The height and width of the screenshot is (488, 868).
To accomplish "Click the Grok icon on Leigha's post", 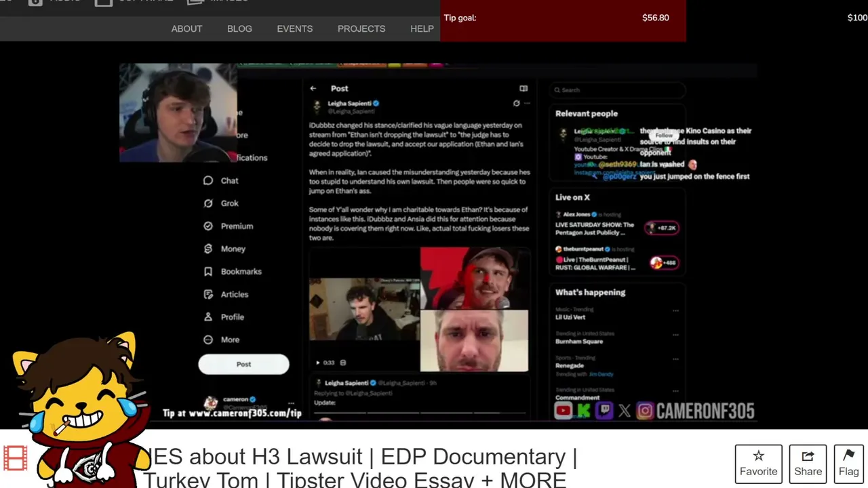I will pyautogui.click(x=516, y=104).
